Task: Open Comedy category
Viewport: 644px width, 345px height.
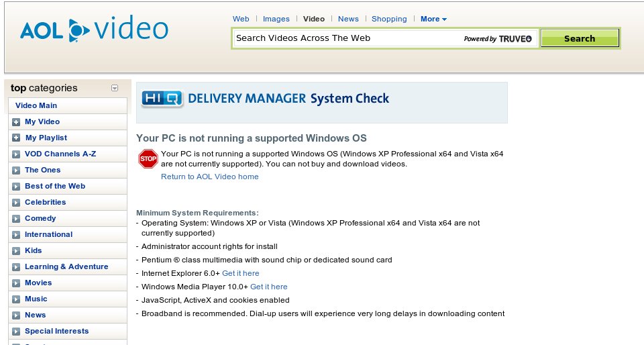Action: 40,218
